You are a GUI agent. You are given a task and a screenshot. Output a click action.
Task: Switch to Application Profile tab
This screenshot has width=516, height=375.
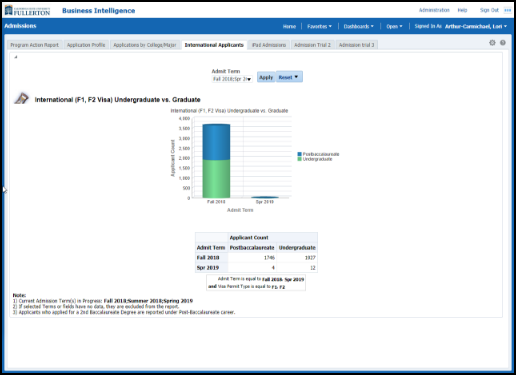tap(86, 45)
